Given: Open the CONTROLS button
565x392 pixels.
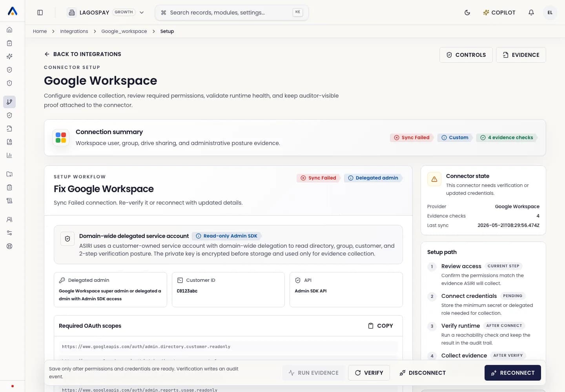Looking at the screenshot, I should [466, 55].
